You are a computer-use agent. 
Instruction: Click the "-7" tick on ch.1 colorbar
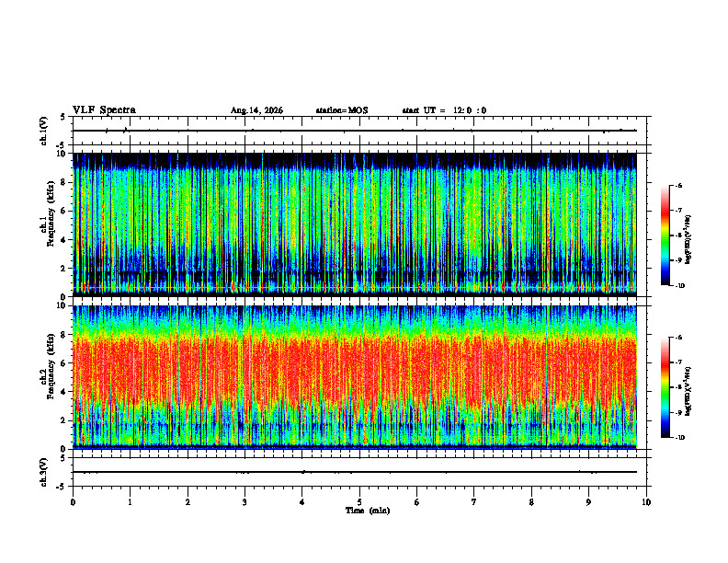coord(679,211)
